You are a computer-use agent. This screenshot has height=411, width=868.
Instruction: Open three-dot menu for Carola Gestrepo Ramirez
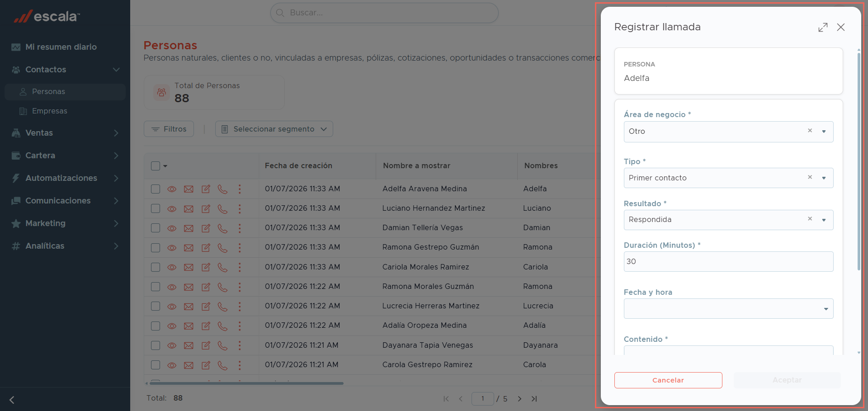coord(240,365)
